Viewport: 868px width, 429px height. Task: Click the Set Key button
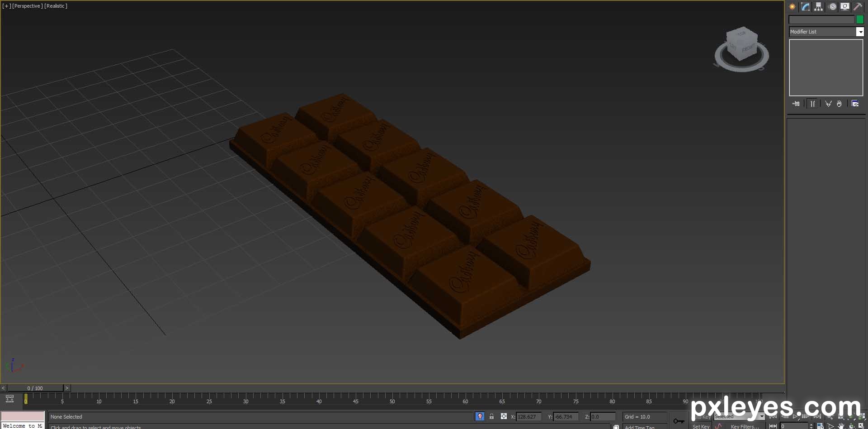(701, 426)
